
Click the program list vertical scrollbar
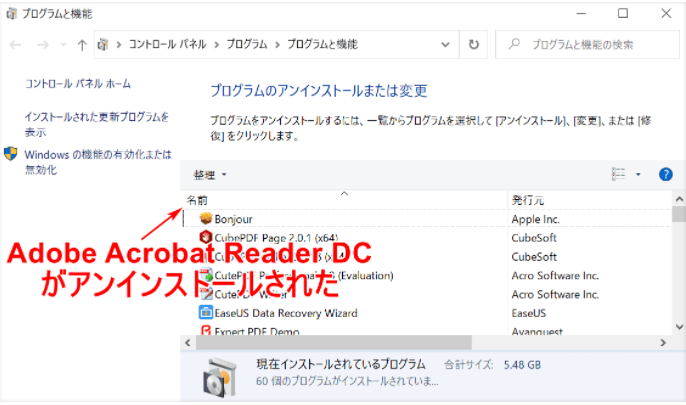(x=679, y=270)
